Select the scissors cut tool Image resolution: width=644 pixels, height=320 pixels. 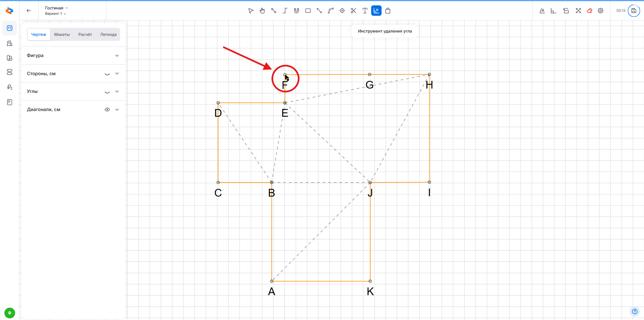click(353, 11)
